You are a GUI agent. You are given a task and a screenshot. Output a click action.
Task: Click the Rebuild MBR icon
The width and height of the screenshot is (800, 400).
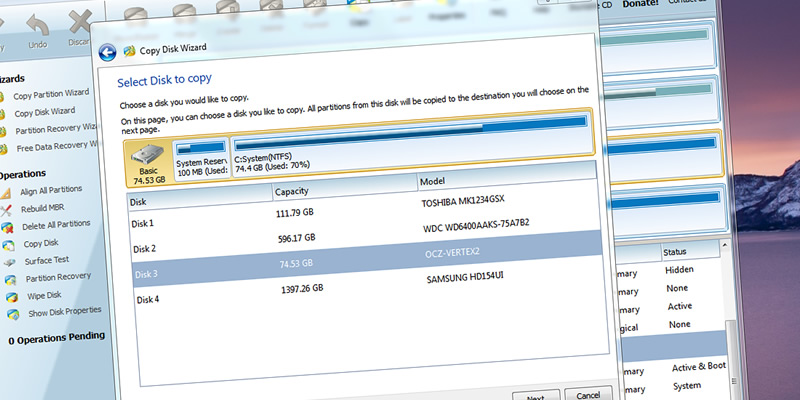click(6, 210)
